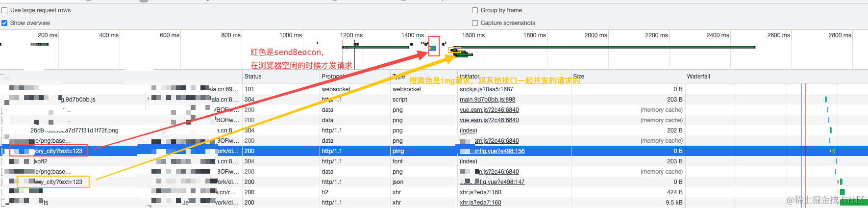Enable Group by frame checkbox
Viewport: 868px width, 208px height.
tap(475, 10)
